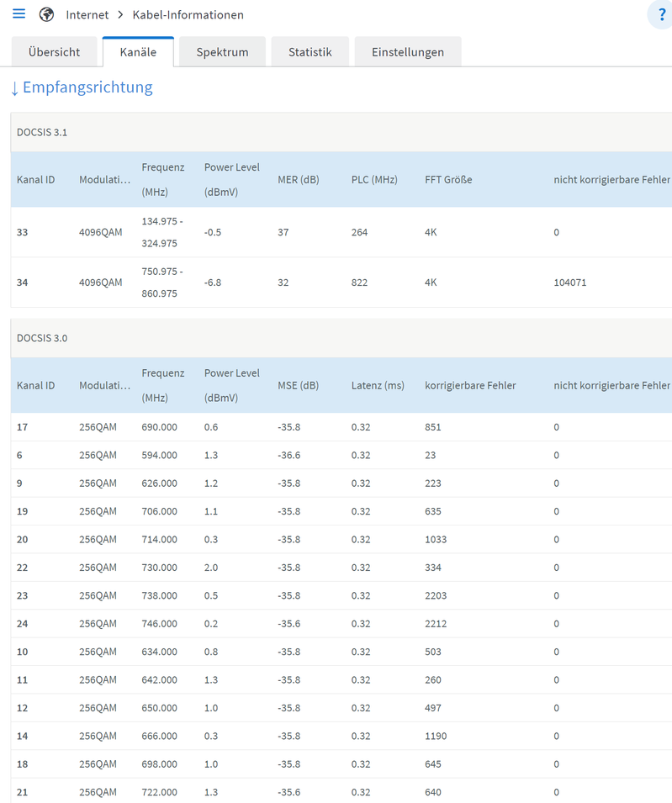Open the help question mark icon
The width and height of the screenshot is (672, 803).
[x=661, y=15]
